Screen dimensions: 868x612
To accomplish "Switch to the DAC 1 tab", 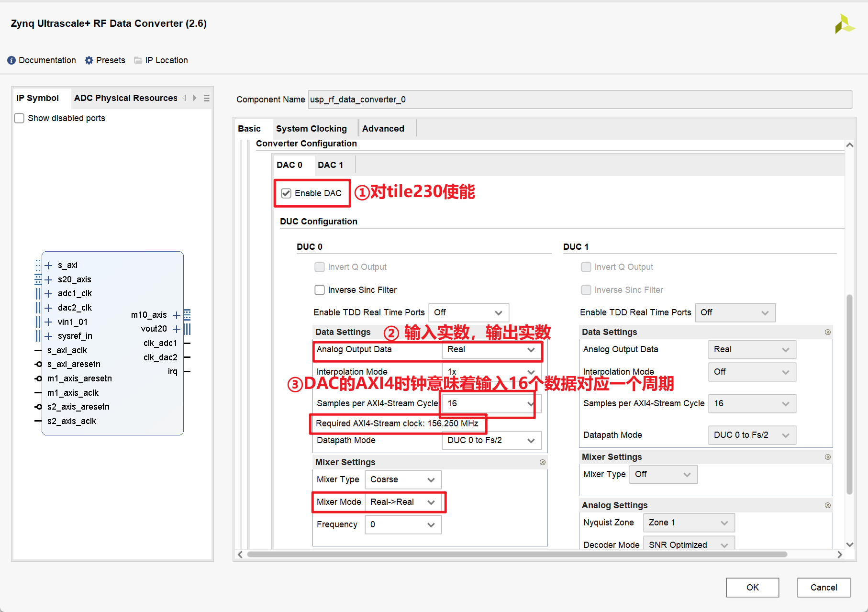I will tap(331, 165).
